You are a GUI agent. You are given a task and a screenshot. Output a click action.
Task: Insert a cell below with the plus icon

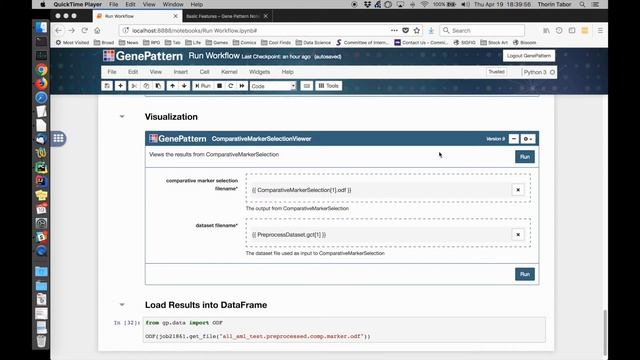[120, 86]
